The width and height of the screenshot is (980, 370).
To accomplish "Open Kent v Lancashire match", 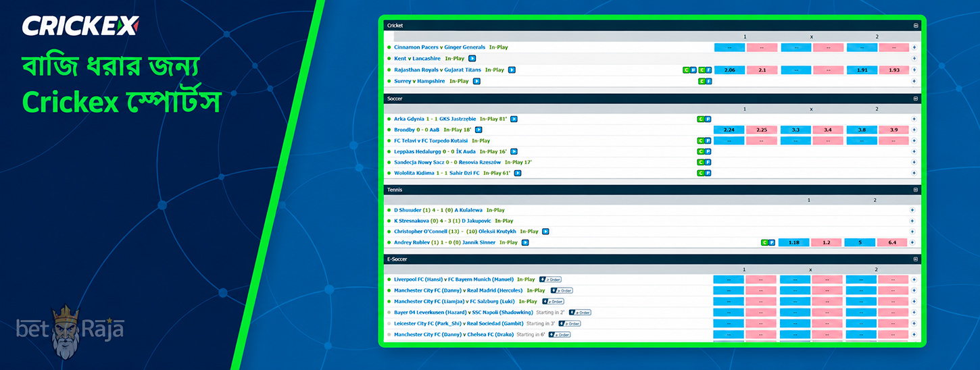I will click(x=417, y=59).
